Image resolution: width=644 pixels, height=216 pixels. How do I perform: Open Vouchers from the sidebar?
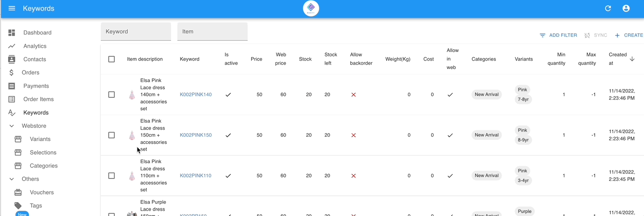41,192
